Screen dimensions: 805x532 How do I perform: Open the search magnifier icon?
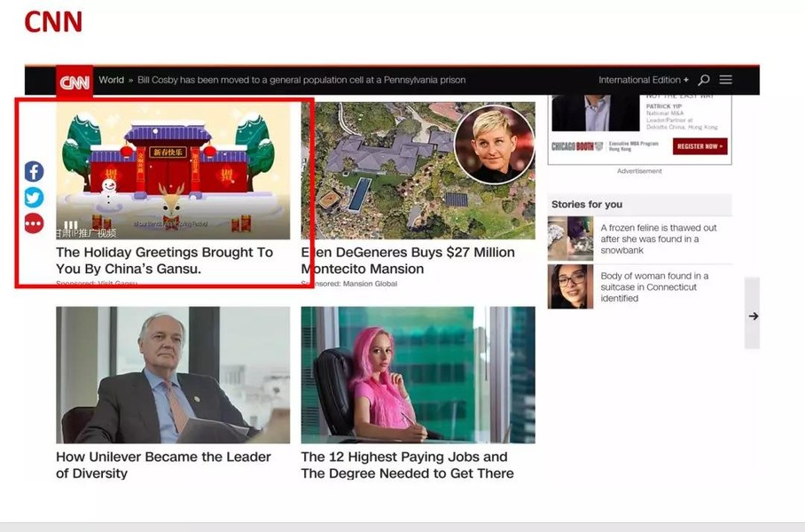(704, 80)
